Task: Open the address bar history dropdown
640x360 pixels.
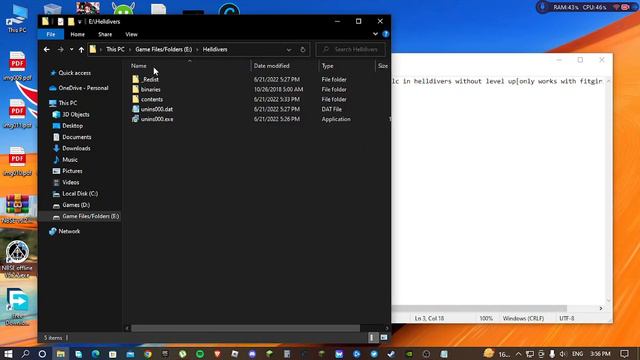Action: click(x=289, y=49)
